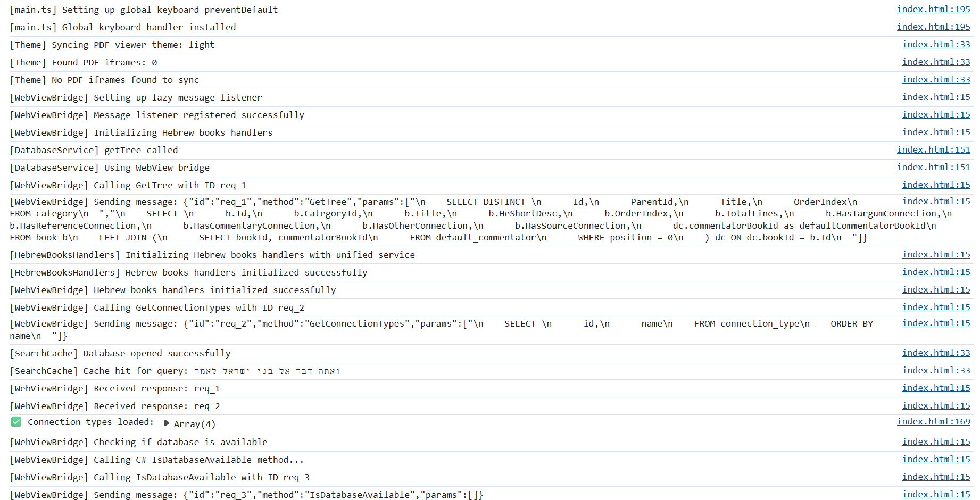Open index.html:151 for getTree called

(933, 149)
